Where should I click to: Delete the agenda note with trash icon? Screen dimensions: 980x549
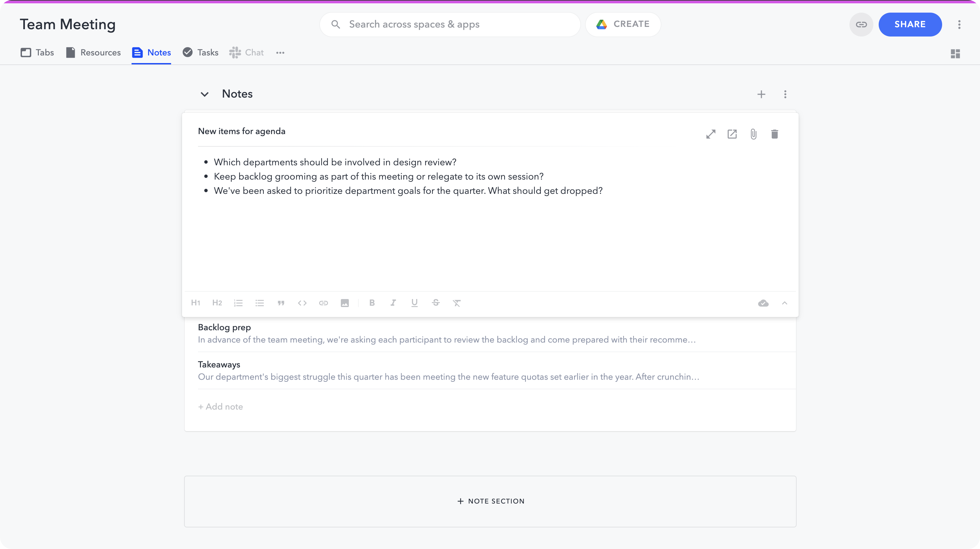click(x=775, y=134)
